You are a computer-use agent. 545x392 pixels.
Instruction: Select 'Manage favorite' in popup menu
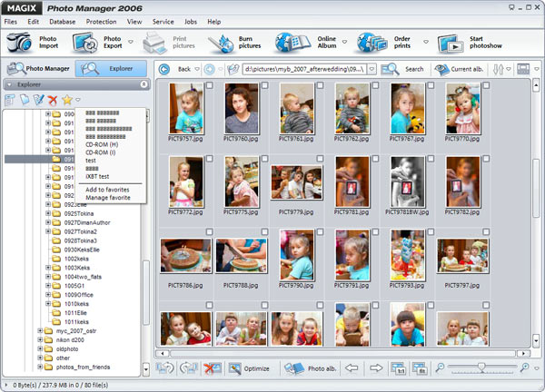pos(108,198)
